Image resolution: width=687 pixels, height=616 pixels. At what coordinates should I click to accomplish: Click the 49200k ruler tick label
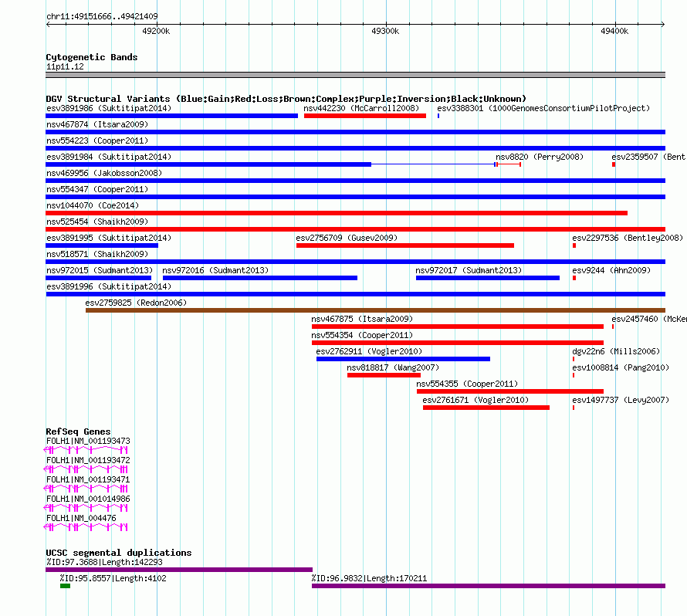click(156, 31)
